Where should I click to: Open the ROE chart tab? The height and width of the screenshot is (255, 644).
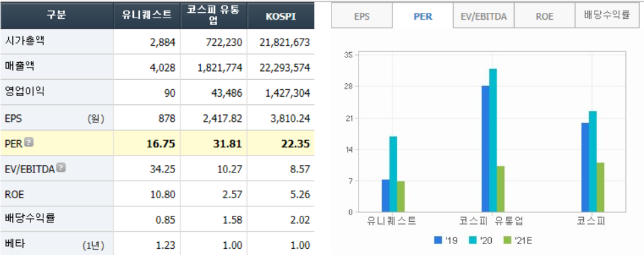coord(544,16)
